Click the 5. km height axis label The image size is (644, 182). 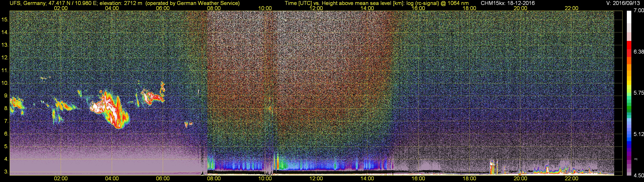pos(6,147)
